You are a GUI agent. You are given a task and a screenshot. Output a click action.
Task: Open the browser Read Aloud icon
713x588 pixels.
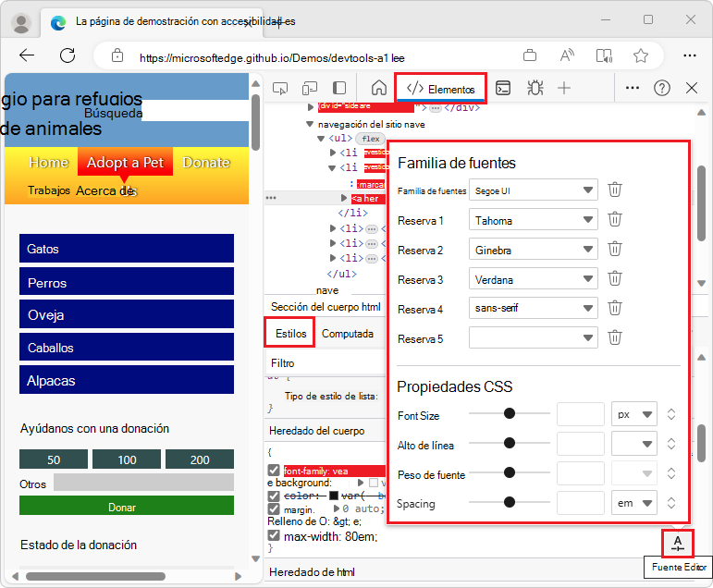click(x=567, y=55)
